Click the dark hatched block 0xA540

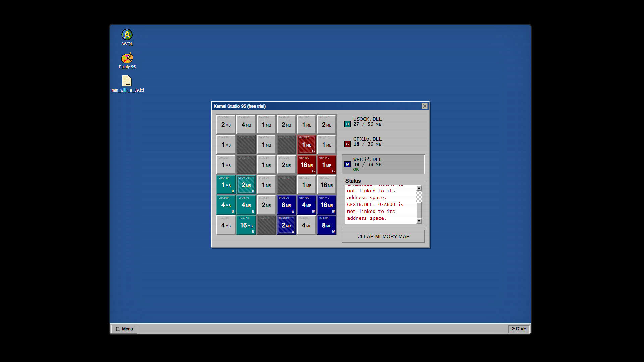tap(286, 185)
